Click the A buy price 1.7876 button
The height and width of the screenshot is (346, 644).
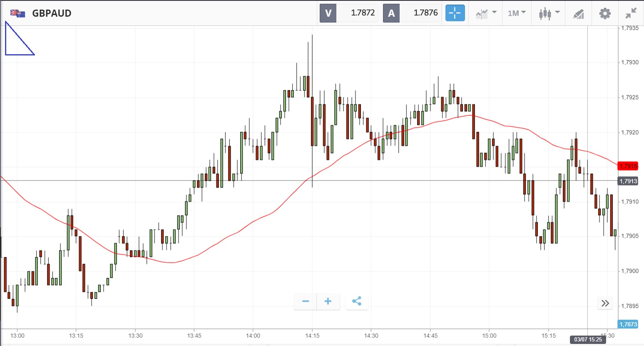(412, 13)
